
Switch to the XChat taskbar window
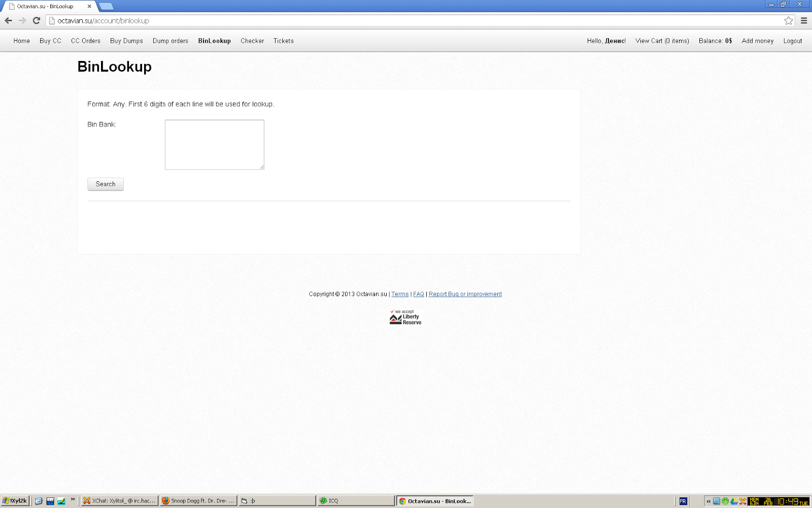click(x=120, y=501)
